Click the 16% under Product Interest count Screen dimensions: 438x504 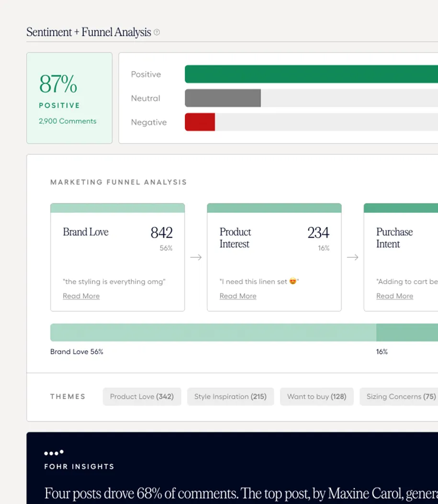[324, 248]
